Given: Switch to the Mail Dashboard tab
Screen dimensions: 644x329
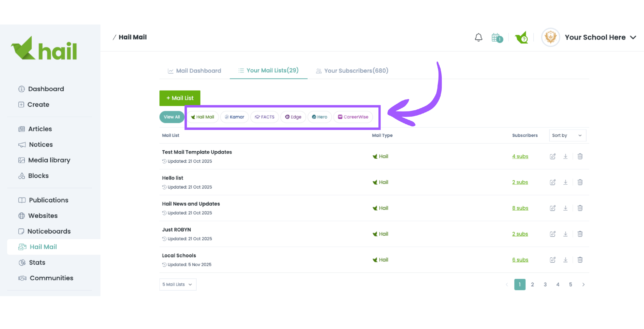Looking at the screenshot, I should (194, 71).
